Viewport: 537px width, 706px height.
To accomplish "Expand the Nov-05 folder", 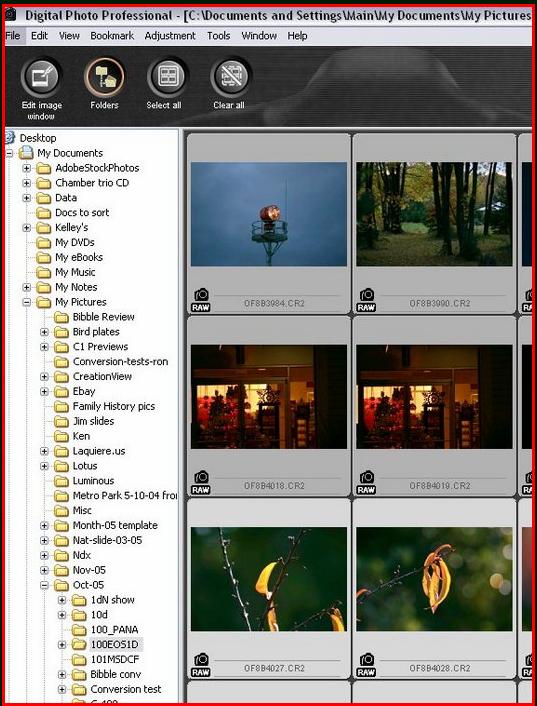I will 44,570.
